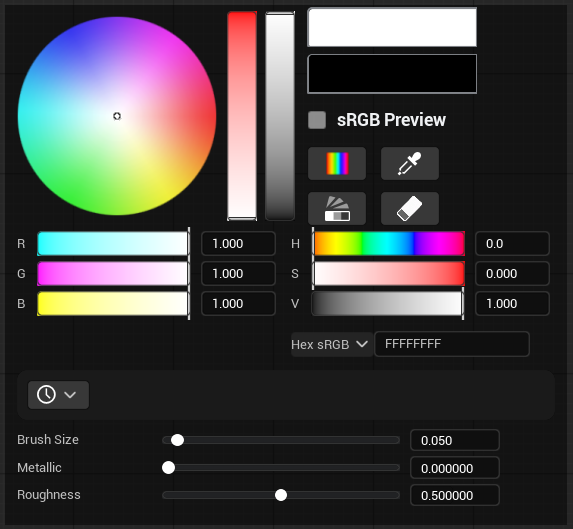Viewport: 573px width, 529px height.
Task: Open the recent colors clock history dropdown
Action: (58, 395)
